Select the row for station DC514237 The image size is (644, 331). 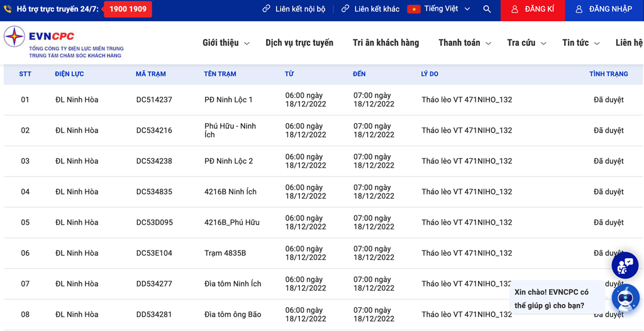(154, 100)
